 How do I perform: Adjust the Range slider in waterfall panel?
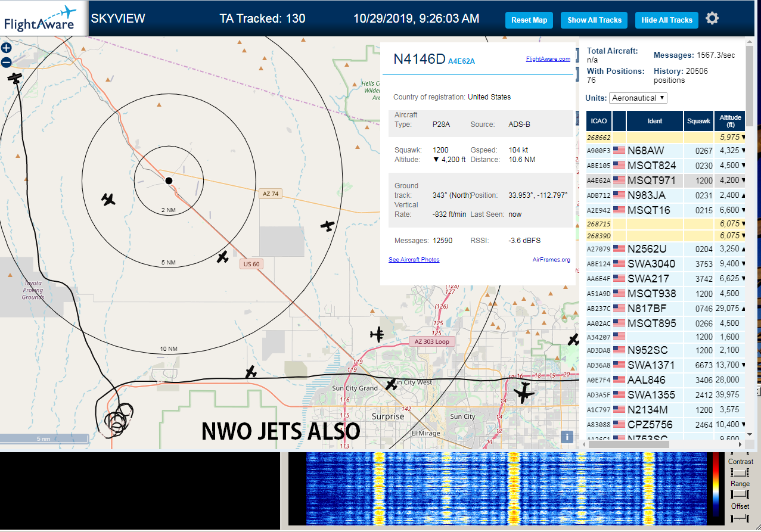tap(740, 494)
